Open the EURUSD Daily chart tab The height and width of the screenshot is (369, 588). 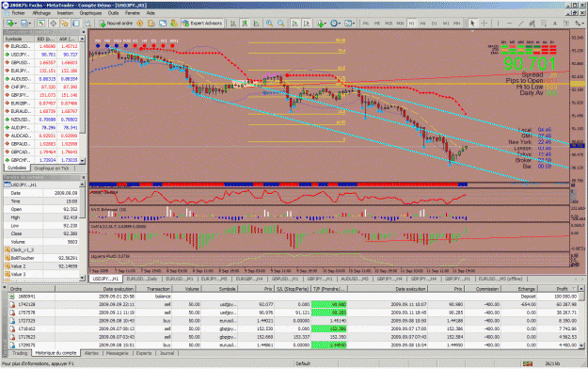(142, 279)
